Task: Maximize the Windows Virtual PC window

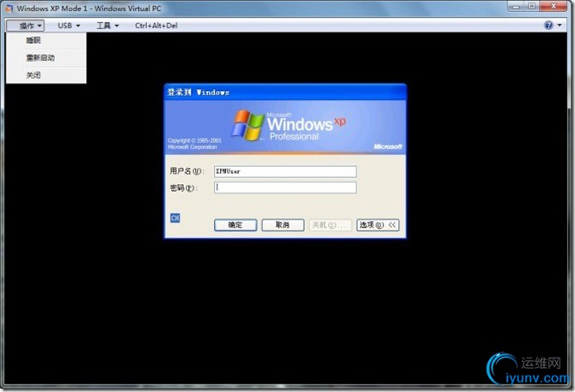Action: tap(532, 6)
